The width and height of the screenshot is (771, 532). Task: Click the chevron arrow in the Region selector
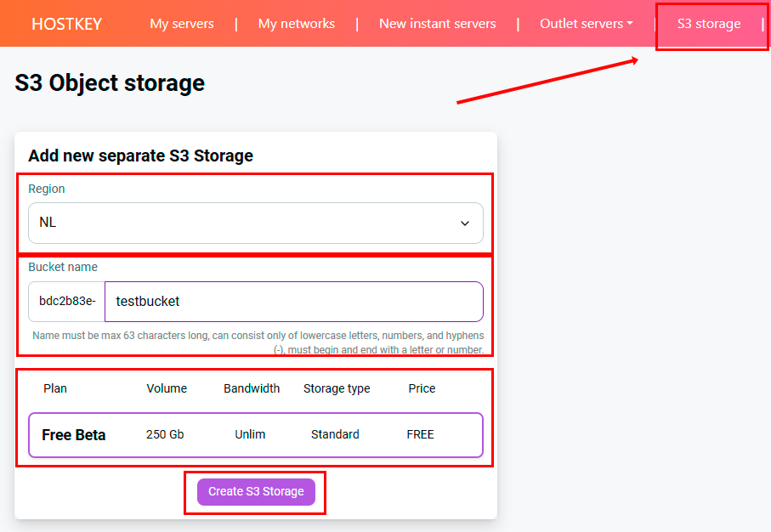pyautogui.click(x=465, y=224)
